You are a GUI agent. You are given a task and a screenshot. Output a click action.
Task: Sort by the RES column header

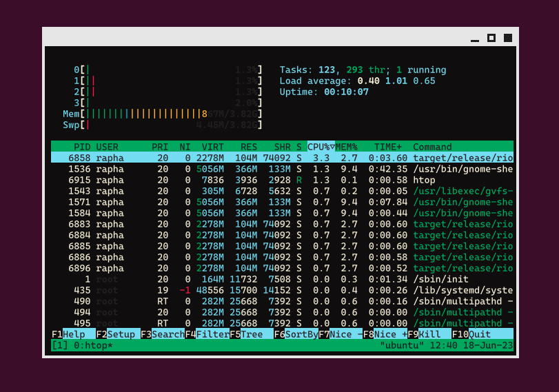coord(249,147)
